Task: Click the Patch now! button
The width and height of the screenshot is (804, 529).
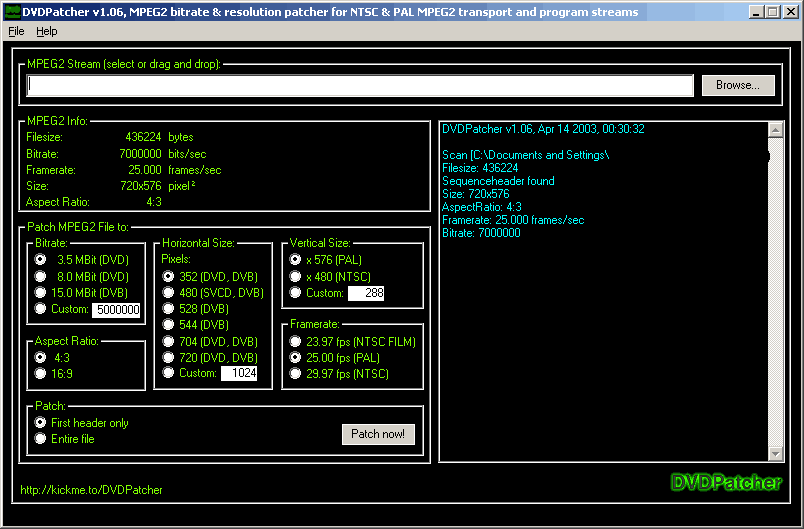Action: pyautogui.click(x=378, y=434)
